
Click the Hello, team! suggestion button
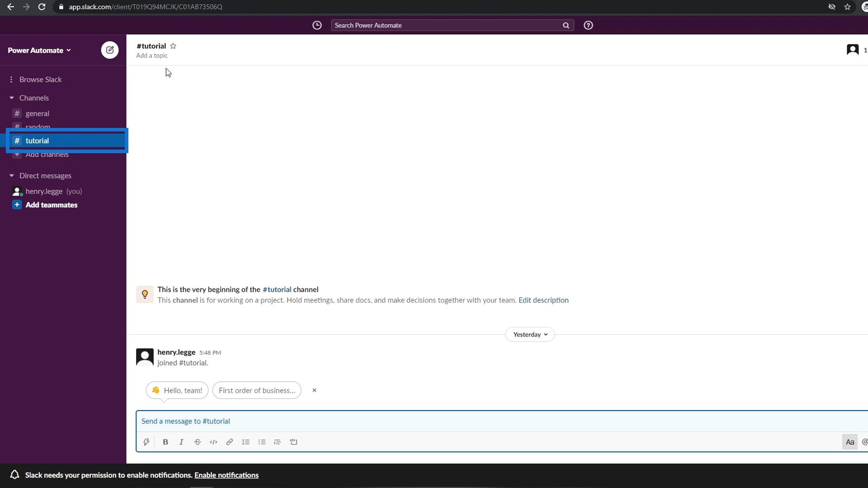tap(177, 390)
